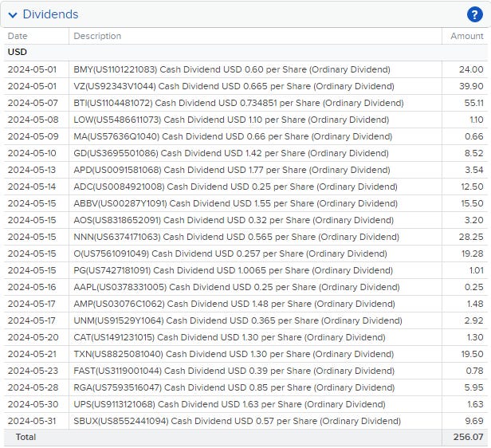Click the 5.95 amount for RGA
This screenshot has height=448, width=491.
click(x=474, y=387)
